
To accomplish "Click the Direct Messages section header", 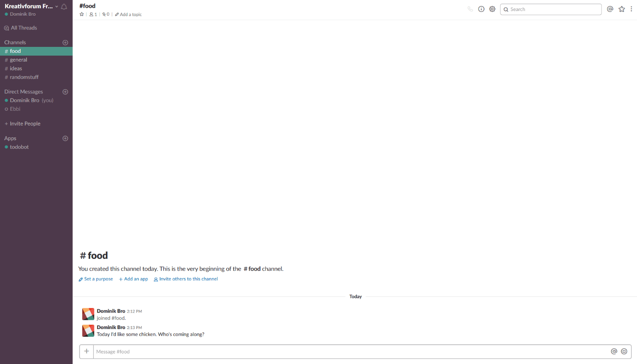I will tap(23, 92).
